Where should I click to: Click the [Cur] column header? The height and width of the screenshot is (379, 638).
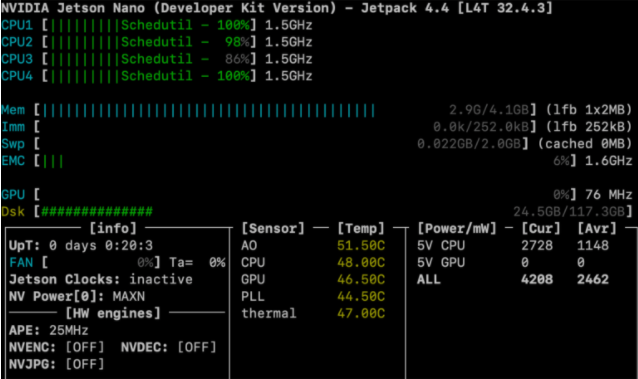click(x=541, y=228)
